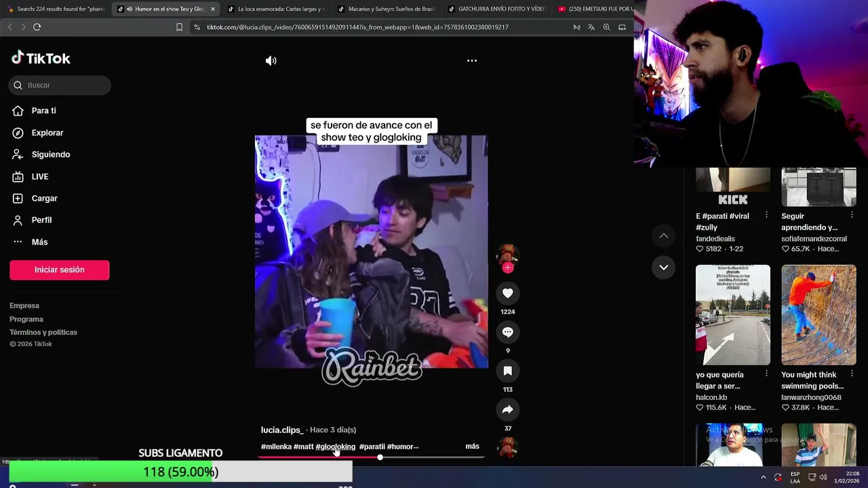Mute the TikTok video with the speaker icon

click(271, 61)
